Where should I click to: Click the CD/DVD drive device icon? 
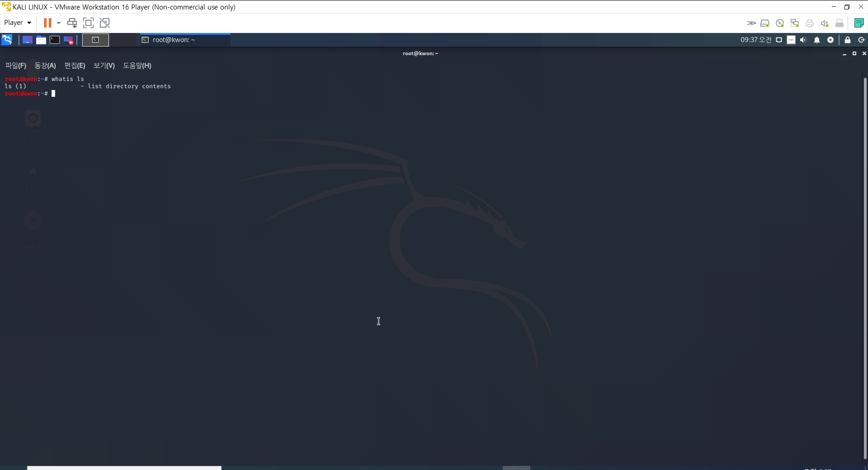[x=780, y=23]
